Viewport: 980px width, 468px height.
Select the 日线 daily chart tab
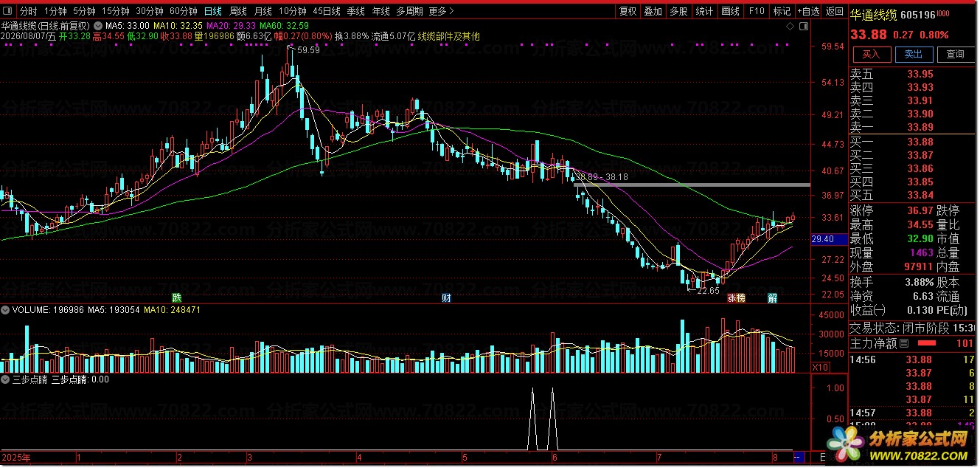click(x=213, y=11)
